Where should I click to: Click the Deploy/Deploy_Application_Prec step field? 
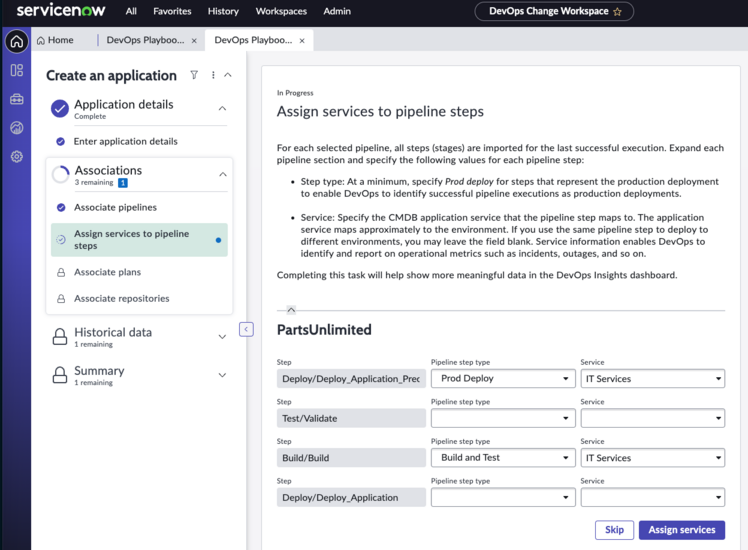[x=351, y=379]
